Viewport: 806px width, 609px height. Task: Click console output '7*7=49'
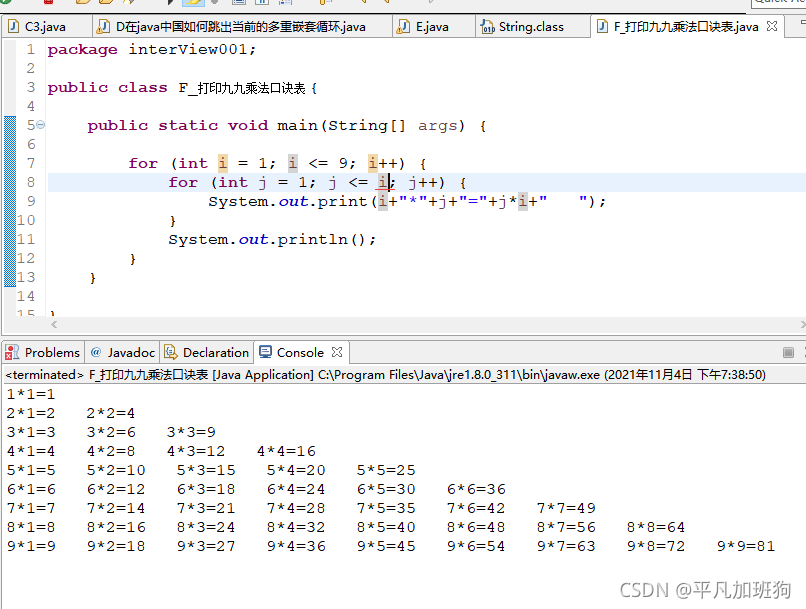coord(566,508)
